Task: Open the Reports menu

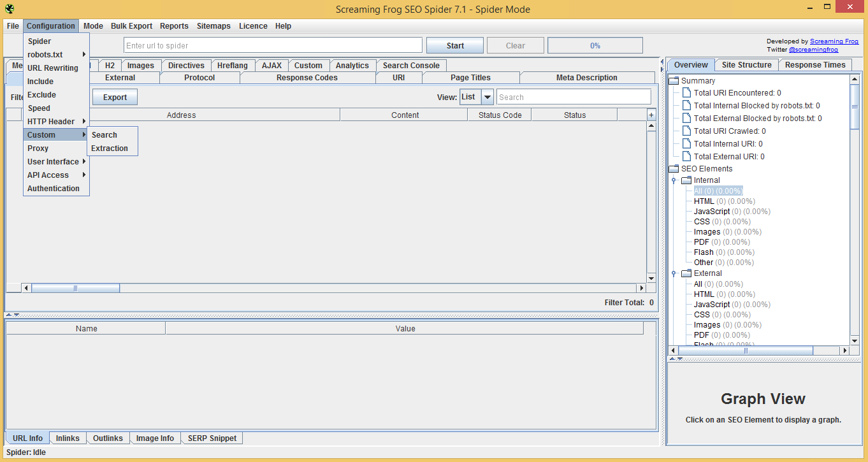Action: (x=174, y=26)
